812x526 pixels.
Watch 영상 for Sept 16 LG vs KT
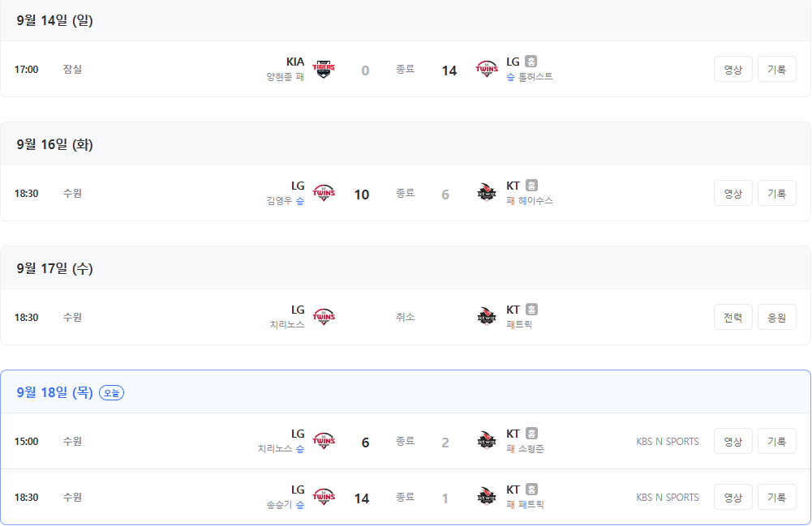click(733, 194)
